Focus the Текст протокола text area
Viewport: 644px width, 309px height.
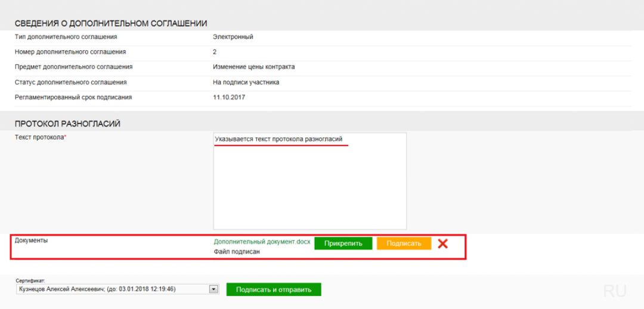[x=309, y=185]
